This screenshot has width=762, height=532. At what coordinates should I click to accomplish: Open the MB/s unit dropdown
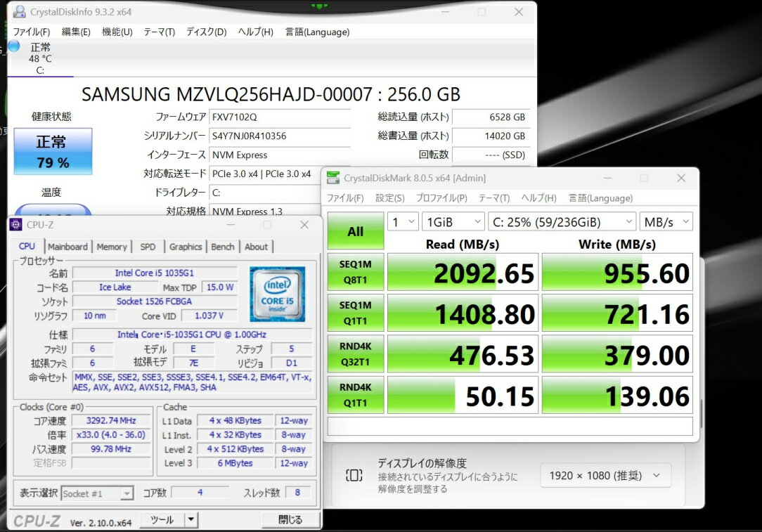pyautogui.click(x=666, y=222)
